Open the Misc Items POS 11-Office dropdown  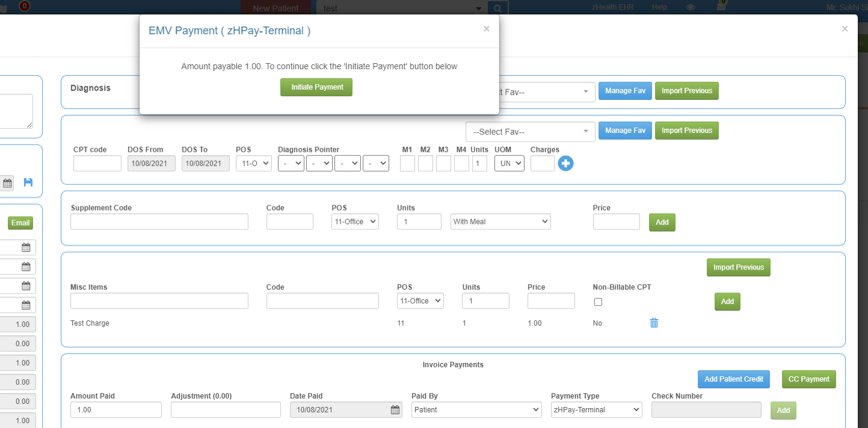pos(420,300)
